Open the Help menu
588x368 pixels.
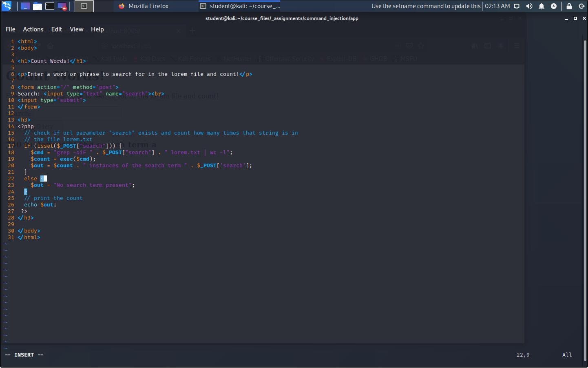coord(97,29)
